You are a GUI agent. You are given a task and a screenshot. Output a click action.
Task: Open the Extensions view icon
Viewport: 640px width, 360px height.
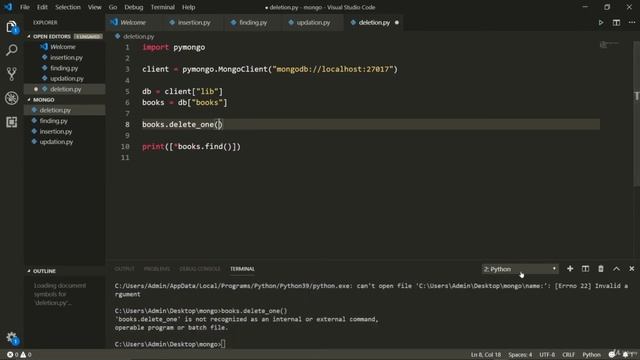tap(11, 122)
